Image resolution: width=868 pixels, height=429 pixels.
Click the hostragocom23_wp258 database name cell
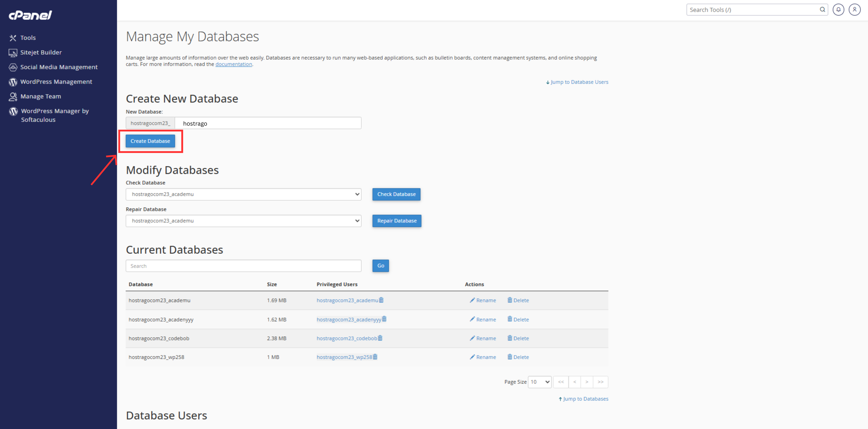(156, 357)
